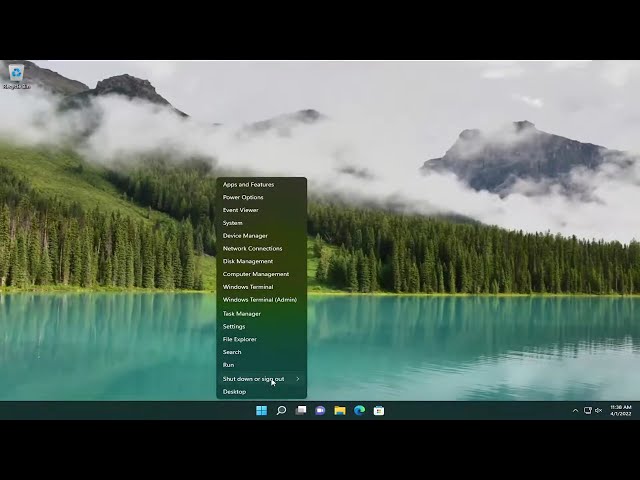640x480 pixels.
Task: Open File Explorer from taskbar
Action: click(340, 411)
